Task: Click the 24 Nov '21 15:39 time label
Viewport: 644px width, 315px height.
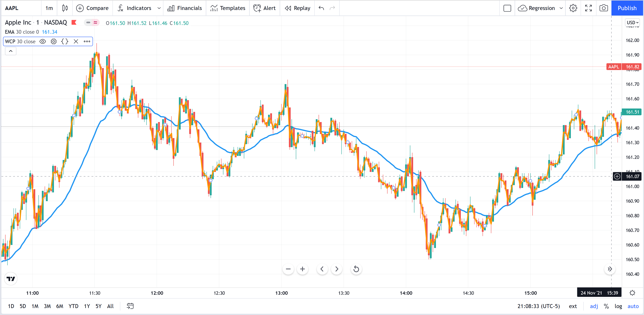Action: [599, 293]
